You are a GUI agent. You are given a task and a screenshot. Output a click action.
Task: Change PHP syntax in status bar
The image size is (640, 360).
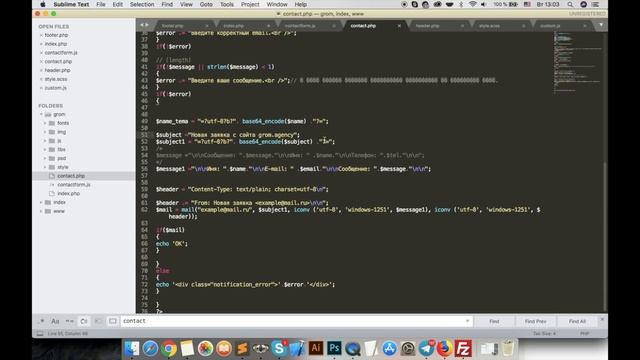click(584, 333)
